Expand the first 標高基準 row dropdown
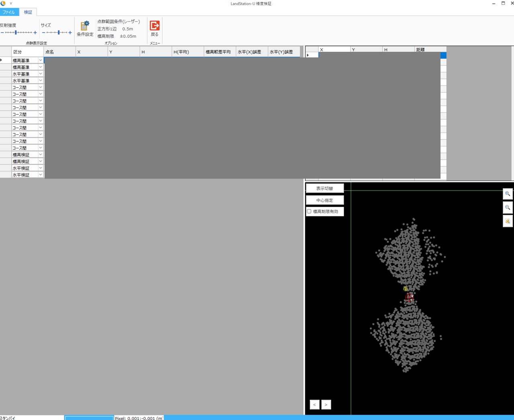514x420 pixels. (x=41, y=60)
